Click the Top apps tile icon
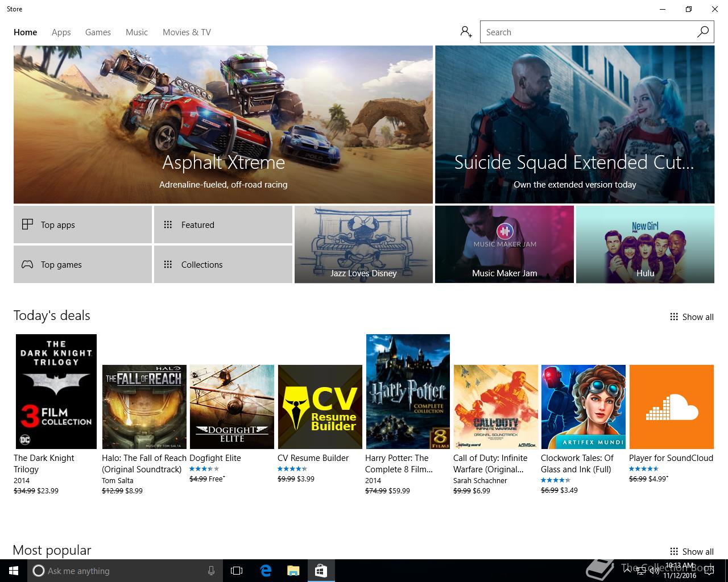Image resolution: width=728 pixels, height=582 pixels. tap(27, 225)
